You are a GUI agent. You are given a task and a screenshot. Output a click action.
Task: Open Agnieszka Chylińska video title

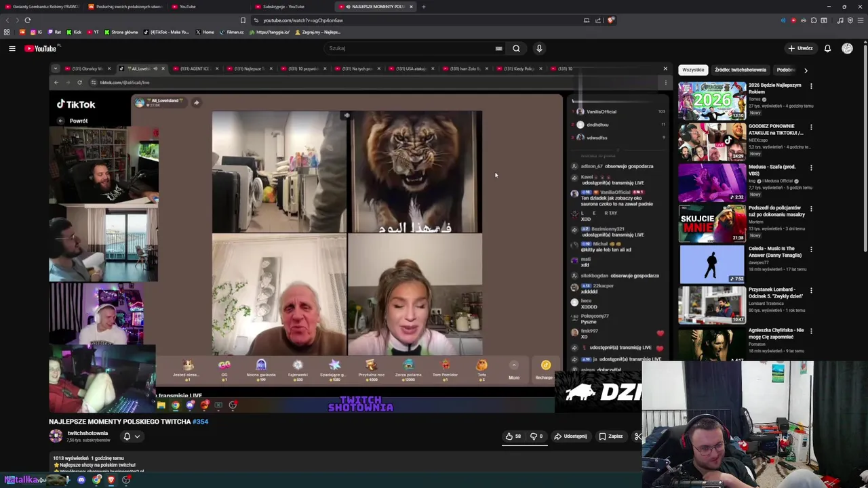(x=776, y=333)
